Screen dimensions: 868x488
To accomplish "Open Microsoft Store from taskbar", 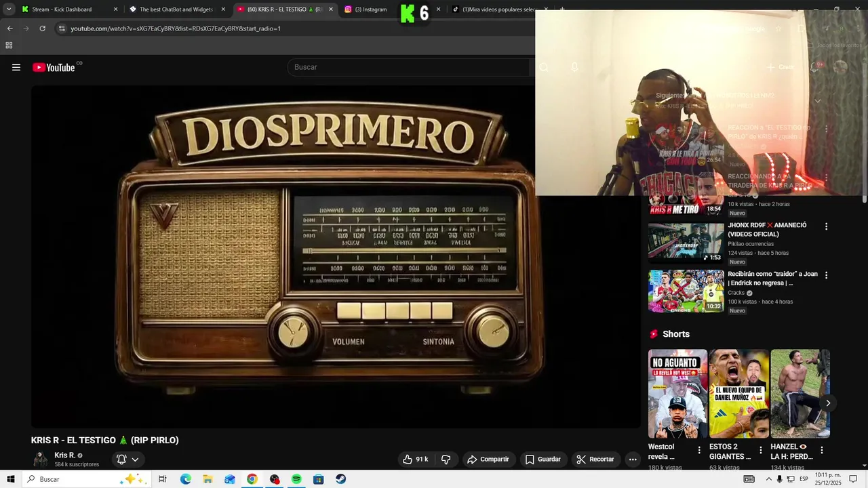I will point(318,479).
